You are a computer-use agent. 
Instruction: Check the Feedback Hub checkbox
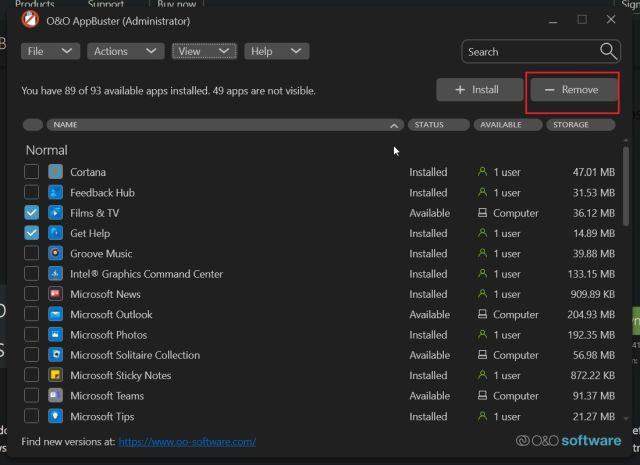tap(31, 192)
